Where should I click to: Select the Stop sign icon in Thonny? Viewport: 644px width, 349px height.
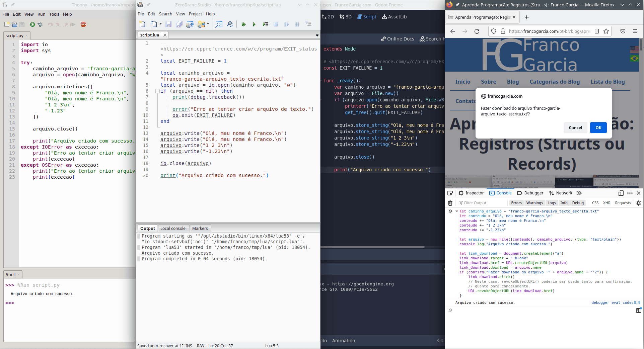click(x=83, y=24)
